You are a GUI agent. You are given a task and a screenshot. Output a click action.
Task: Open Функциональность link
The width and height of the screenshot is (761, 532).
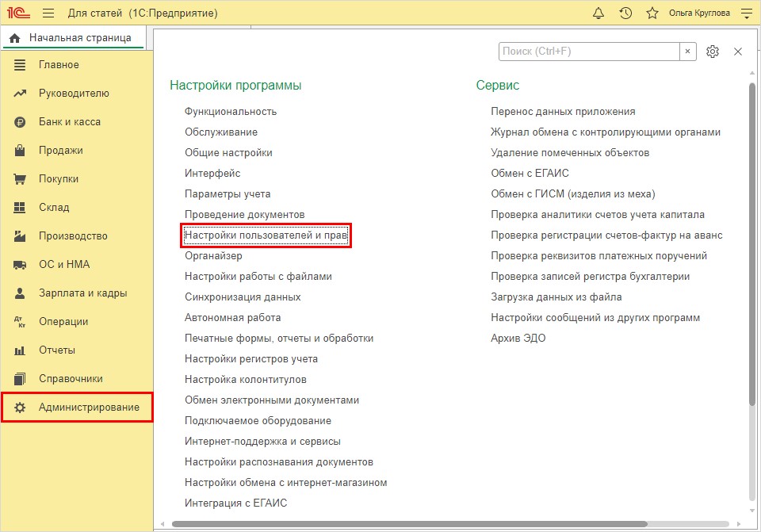coord(231,112)
